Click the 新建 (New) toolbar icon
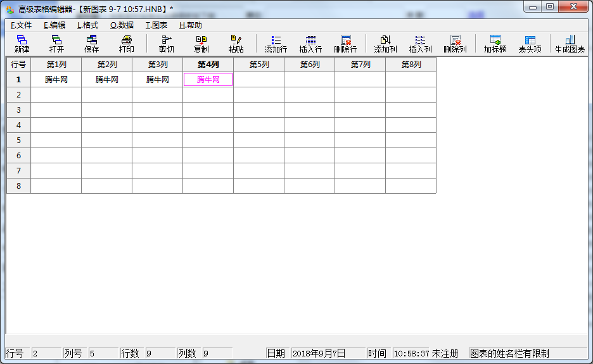This screenshot has height=364, width=593. coord(22,44)
